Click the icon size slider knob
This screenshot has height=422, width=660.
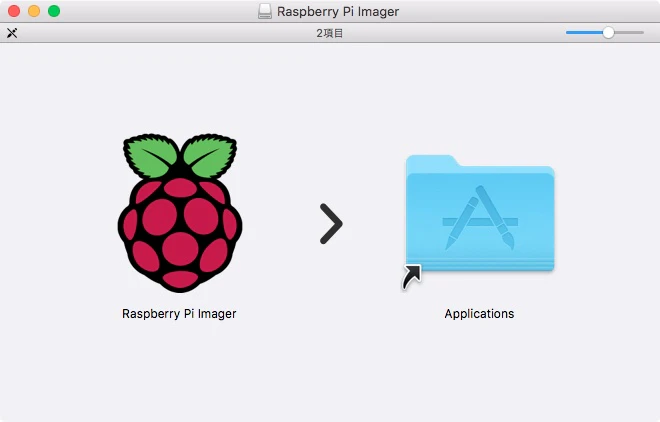click(608, 32)
